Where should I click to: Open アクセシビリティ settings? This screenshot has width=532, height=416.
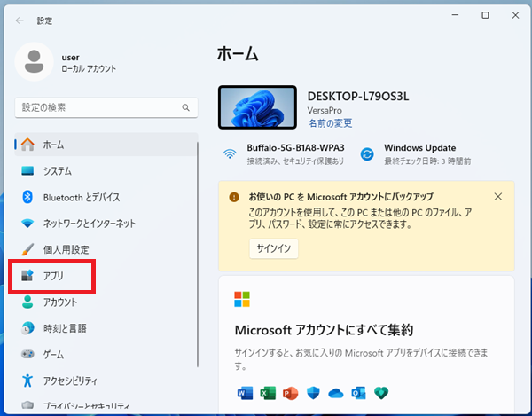106,381
